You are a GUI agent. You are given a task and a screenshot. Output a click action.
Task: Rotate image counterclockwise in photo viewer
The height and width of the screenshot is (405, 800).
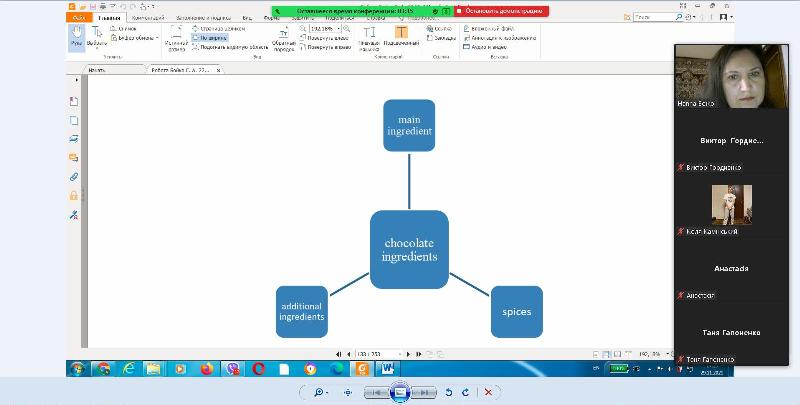(449, 392)
